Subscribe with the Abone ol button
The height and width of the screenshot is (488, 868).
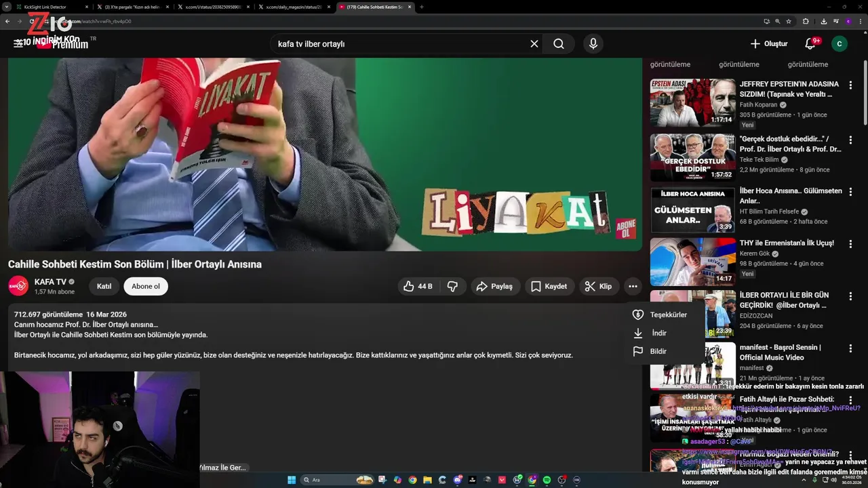146,286
